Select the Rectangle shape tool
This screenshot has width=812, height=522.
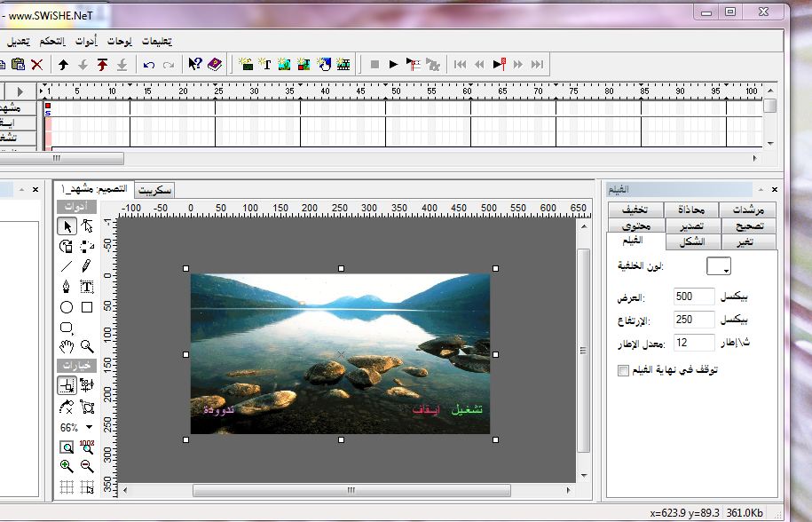coord(87,307)
